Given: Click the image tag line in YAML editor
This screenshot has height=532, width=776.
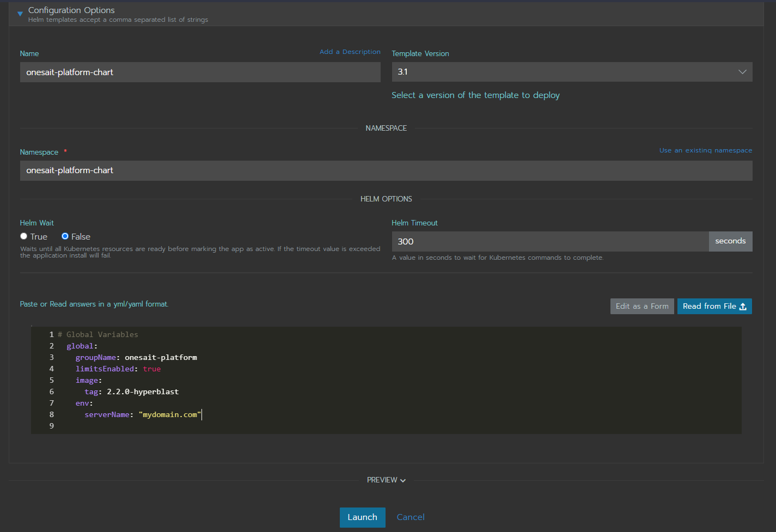Looking at the screenshot, I should point(131,392).
